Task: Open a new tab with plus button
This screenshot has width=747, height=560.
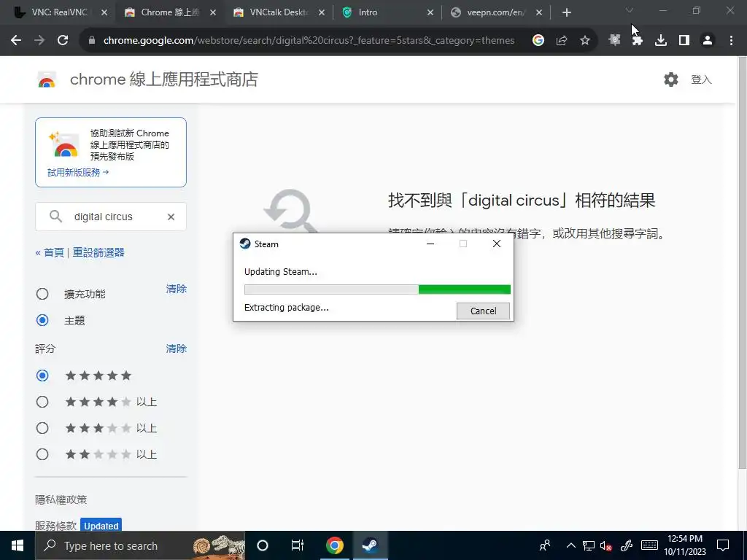Action: 566,13
